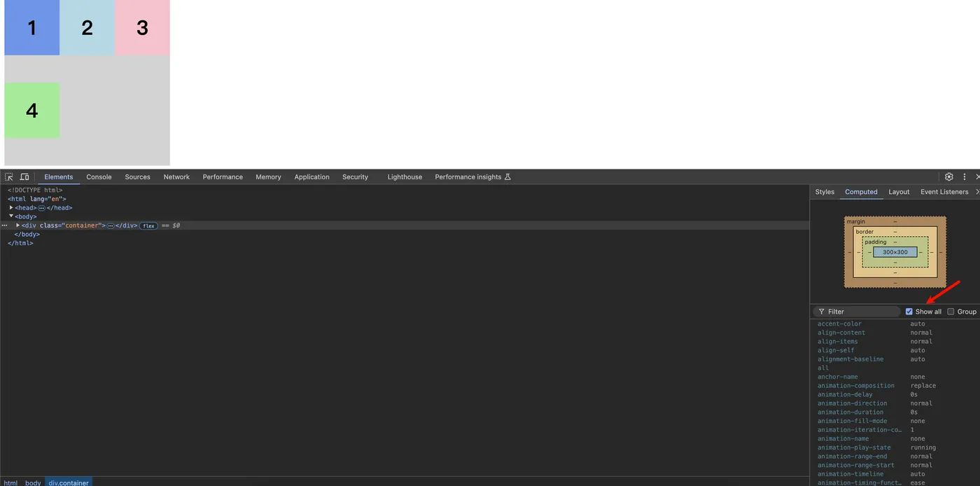The width and height of the screenshot is (980, 486).
Task: Toggle the device toolbar icon
Action: click(x=24, y=177)
